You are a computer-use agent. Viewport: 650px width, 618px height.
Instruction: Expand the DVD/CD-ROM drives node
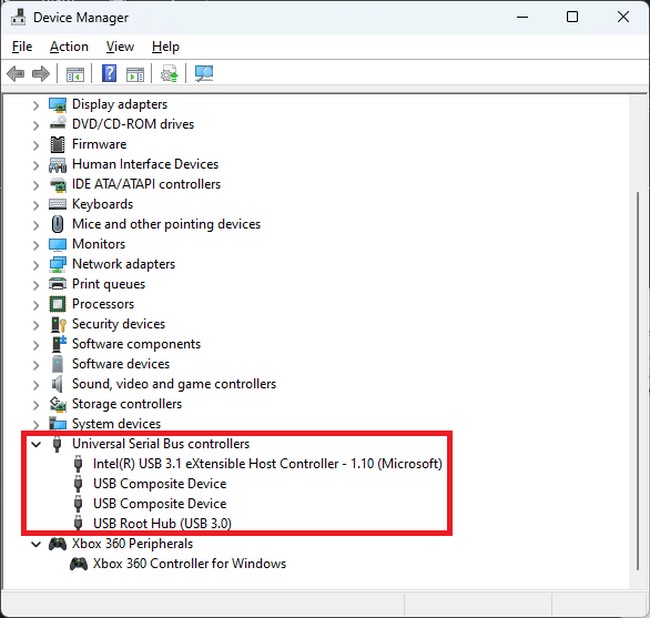click(36, 126)
